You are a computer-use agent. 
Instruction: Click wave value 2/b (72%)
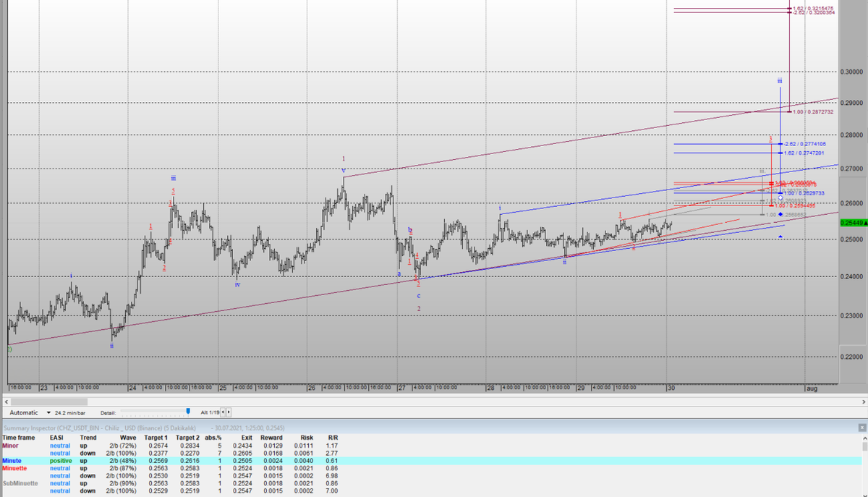[122, 446]
